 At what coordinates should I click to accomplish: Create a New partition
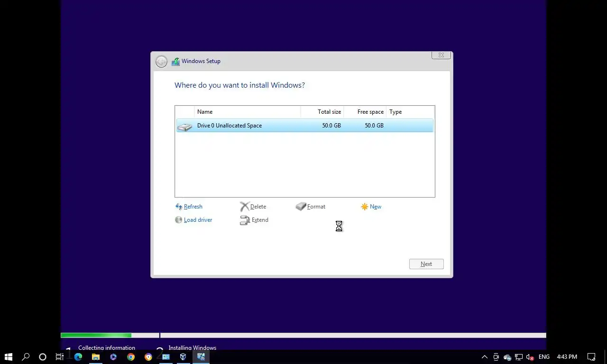pyautogui.click(x=376, y=207)
